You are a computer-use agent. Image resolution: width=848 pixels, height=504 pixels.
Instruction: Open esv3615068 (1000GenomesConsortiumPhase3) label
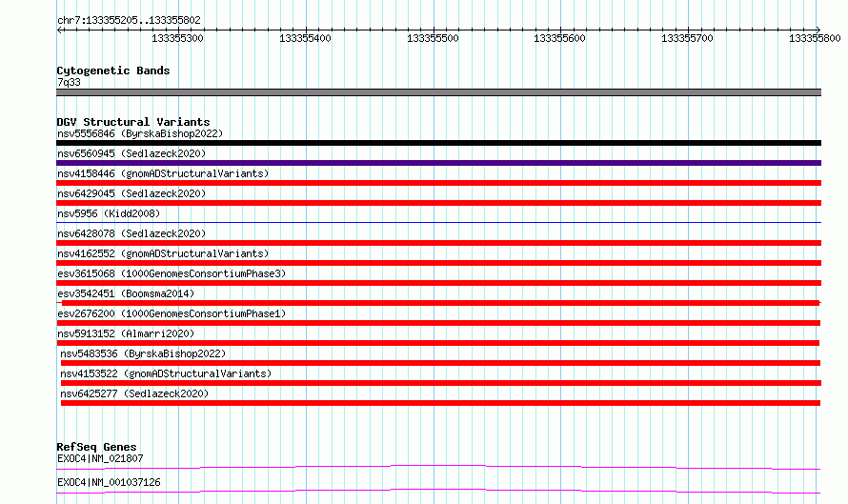click(x=172, y=273)
